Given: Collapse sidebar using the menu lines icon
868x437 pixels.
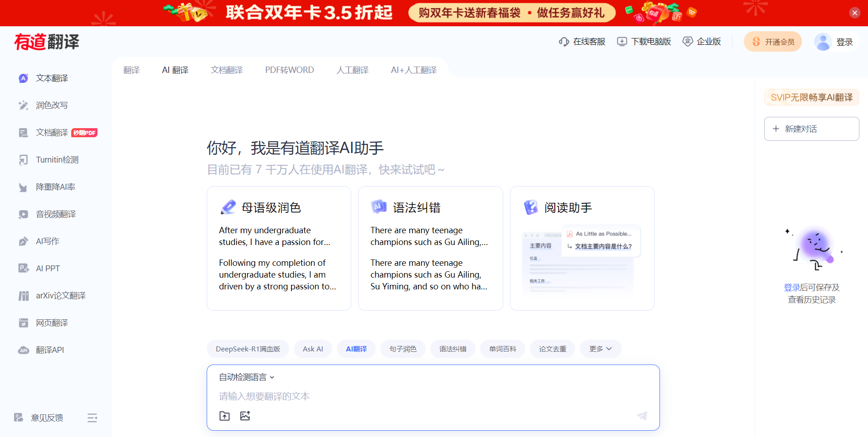Looking at the screenshot, I should tap(92, 418).
